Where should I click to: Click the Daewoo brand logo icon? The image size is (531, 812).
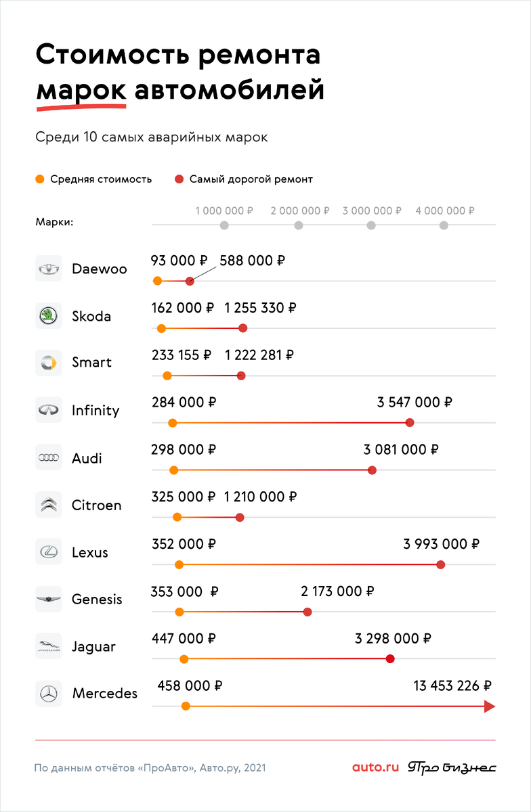48,269
